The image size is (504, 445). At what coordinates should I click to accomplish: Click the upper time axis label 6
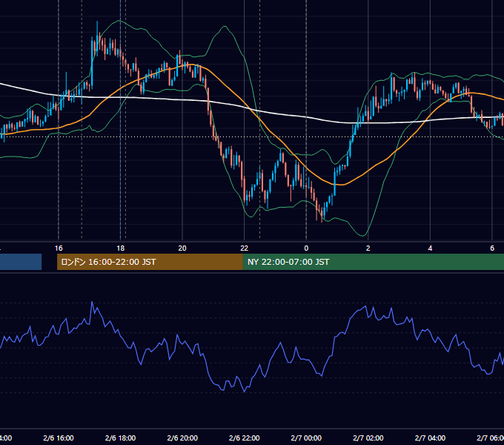[492, 248]
